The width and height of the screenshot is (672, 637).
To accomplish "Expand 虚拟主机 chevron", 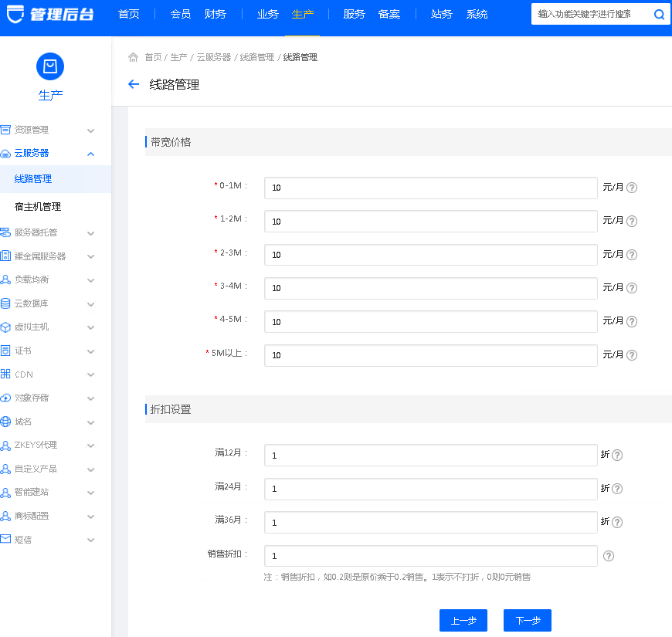I will tap(91, 327).
